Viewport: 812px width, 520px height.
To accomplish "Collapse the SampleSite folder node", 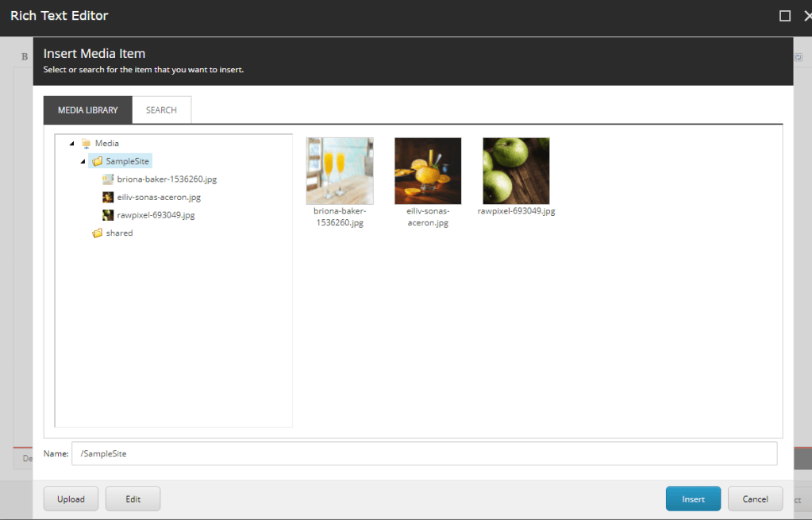I will coord(83,161).
